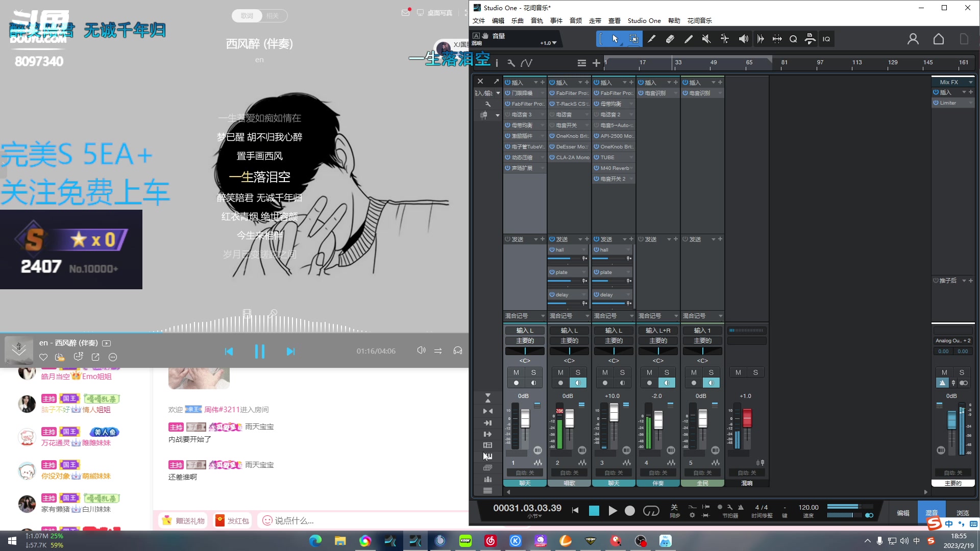
Task: Click the Stop button in transport
Action: click(594, 510)
